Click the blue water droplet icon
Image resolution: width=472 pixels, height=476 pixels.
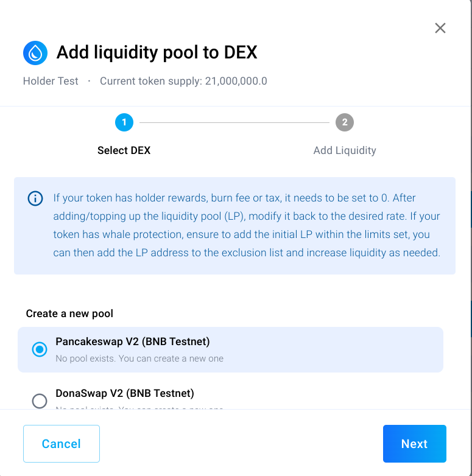click(35, 53)
